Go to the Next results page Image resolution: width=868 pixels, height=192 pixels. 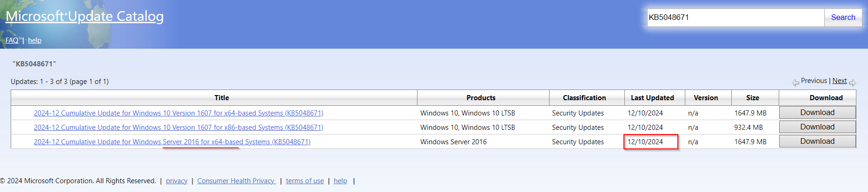pos(839,81)
